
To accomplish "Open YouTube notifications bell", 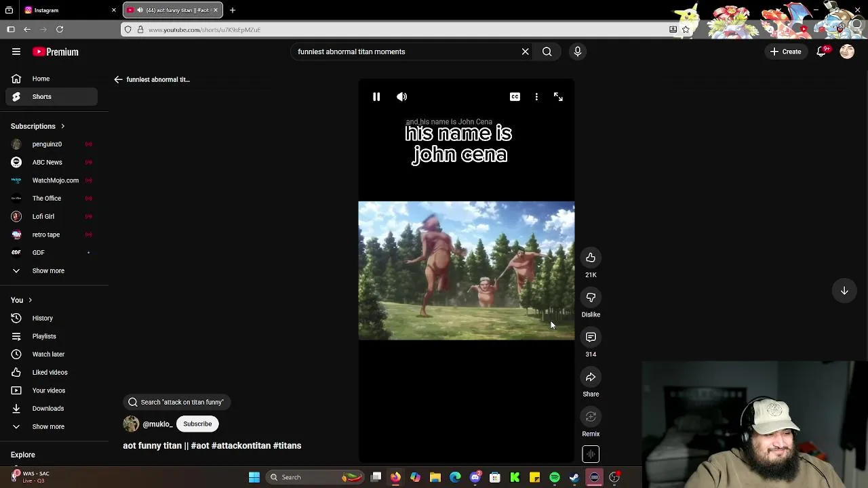I will coord(822,52).
